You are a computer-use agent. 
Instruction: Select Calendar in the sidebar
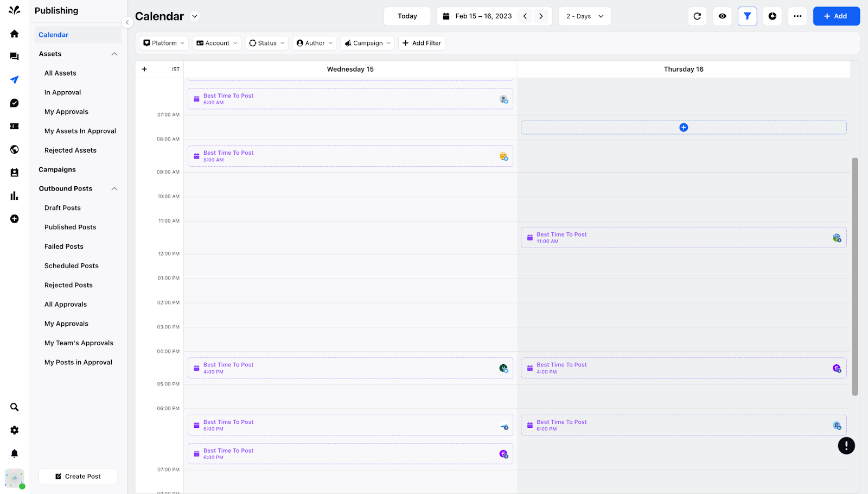coord(78,35)
